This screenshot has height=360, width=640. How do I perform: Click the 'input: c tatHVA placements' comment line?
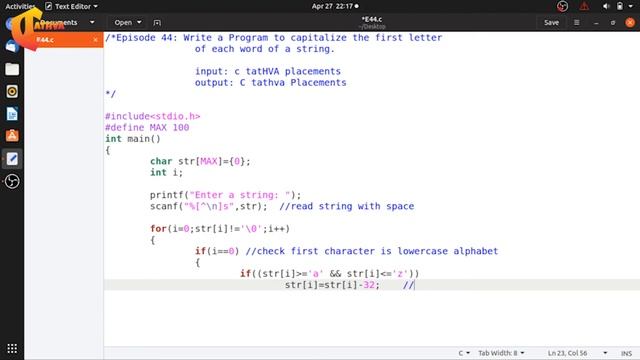(x=268, y=71)
